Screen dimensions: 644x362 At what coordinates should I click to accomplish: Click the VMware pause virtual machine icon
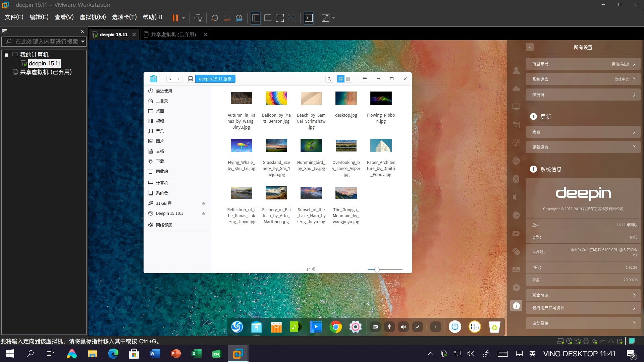[175, 18]
